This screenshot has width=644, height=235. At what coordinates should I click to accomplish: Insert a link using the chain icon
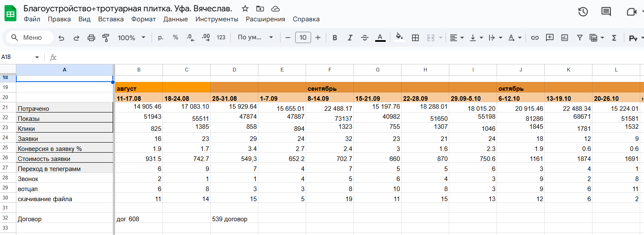click(x=535, y=38)
